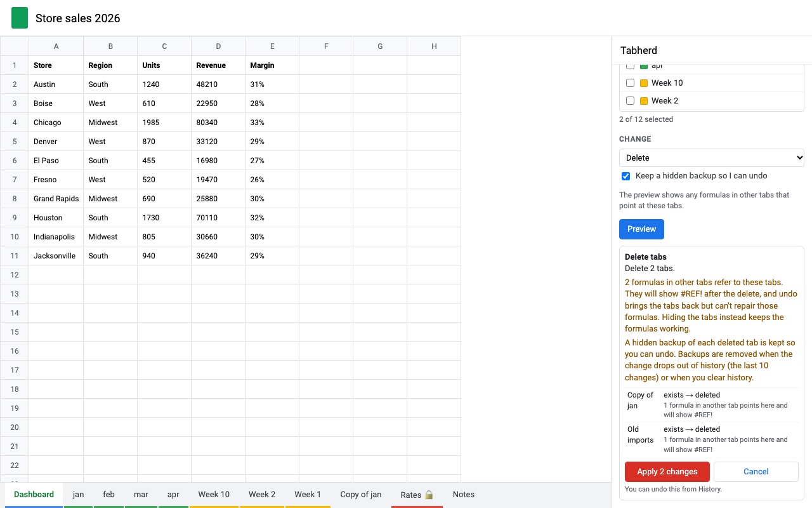This screenshot has width=812, height=508.
Task: Click the Store header cell
Action: point(56,65)
